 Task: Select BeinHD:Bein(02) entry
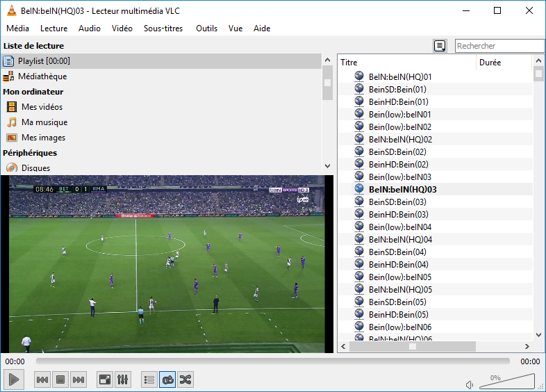pos(436,165)
